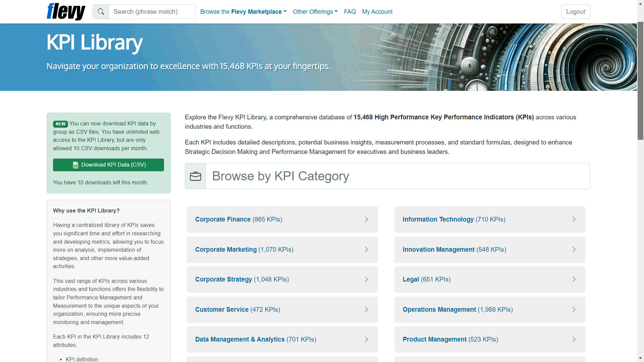Click the green NEW badge
The image size is (644, 362).
60,124
